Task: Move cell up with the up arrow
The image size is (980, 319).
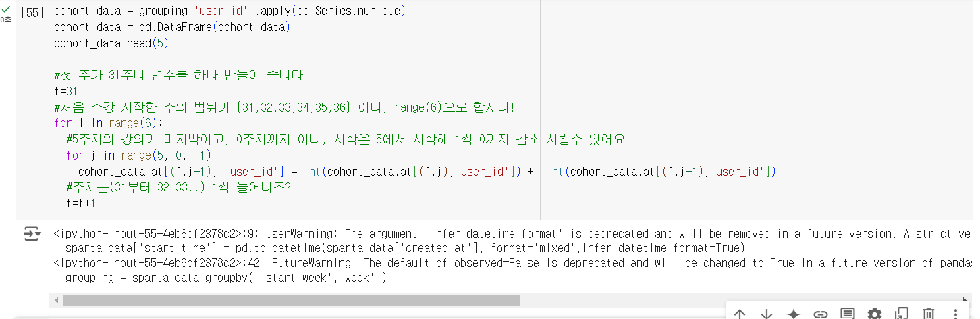Action: click(x=740, y=313)
